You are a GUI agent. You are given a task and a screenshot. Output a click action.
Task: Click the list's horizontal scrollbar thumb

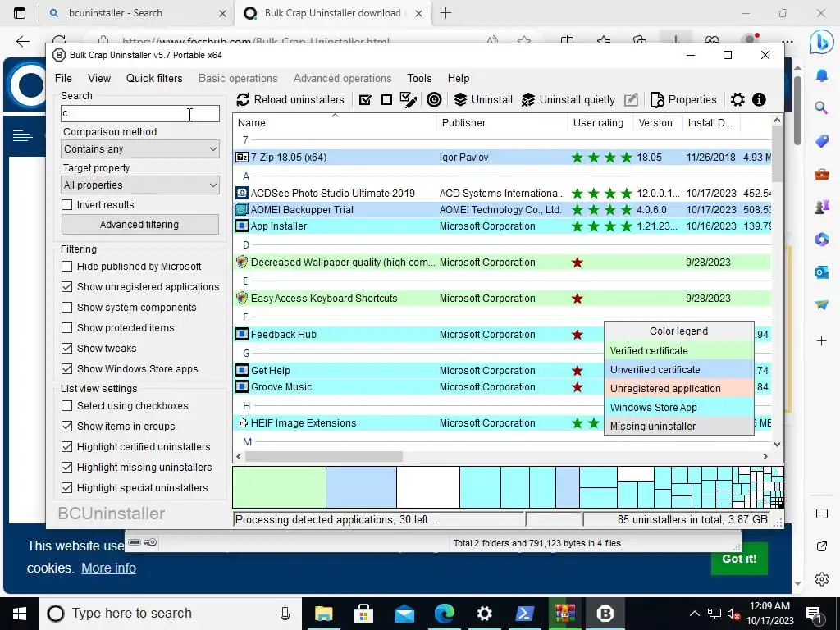[x=323, y=456]
